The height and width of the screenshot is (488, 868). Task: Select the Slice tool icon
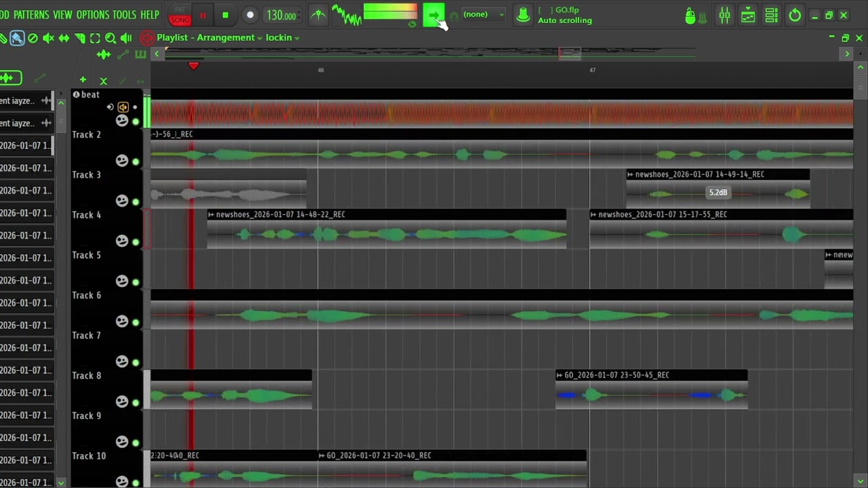tap(79, 39)
